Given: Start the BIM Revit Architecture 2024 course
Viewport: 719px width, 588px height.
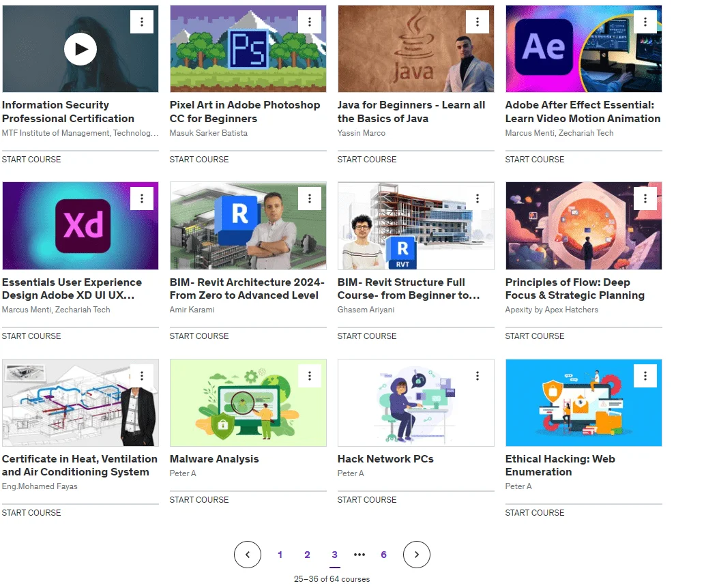Looking at the screenshot, I should tap(199, 336).
